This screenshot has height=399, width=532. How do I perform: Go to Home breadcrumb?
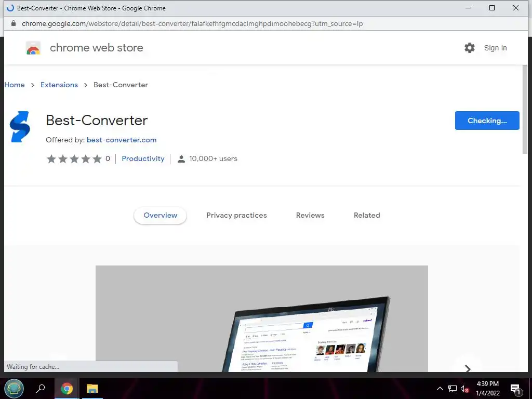click(x=15, y=85)
